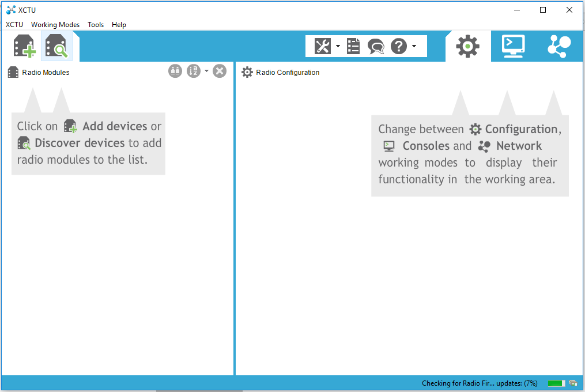Open the Frames Generator list icon
Image resolution: width=585 pixels, height=392 pixels.
click(353, 46)
